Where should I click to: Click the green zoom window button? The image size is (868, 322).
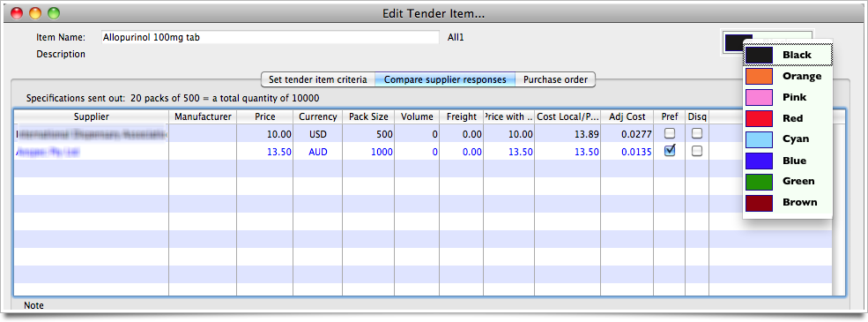click(54, 13)
